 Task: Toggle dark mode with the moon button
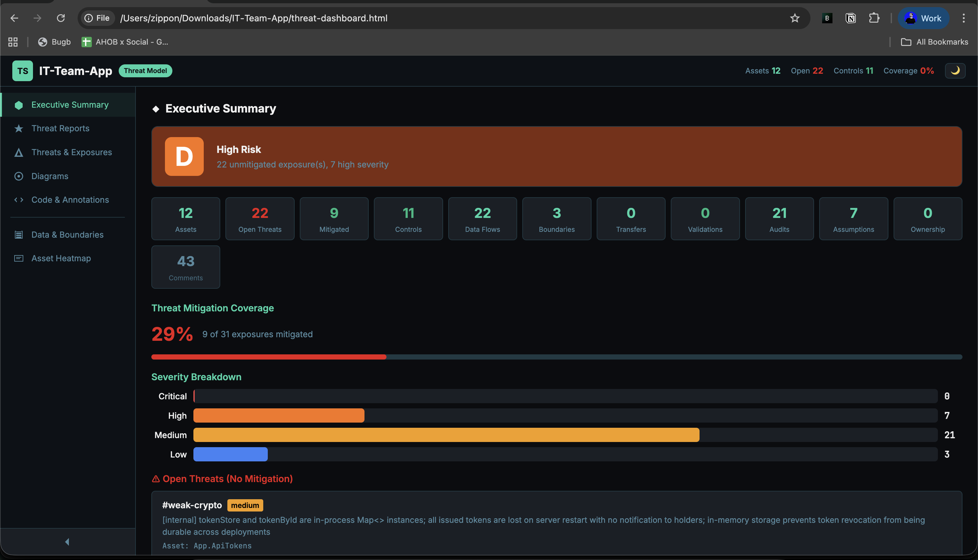pos(955,70)
